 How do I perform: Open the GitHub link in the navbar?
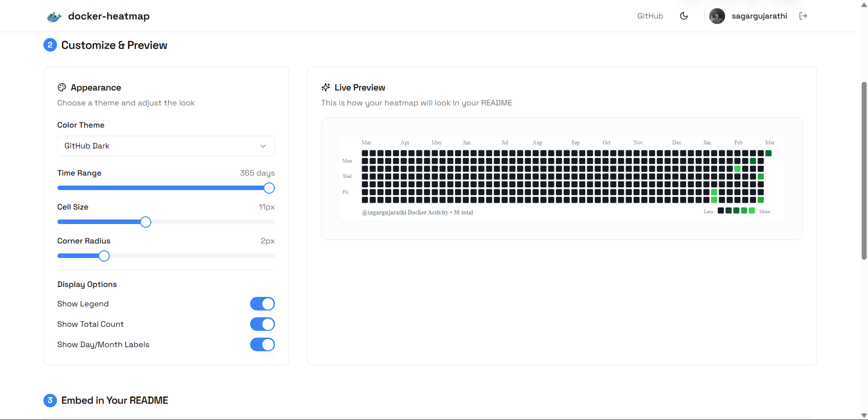click(650, 16)
